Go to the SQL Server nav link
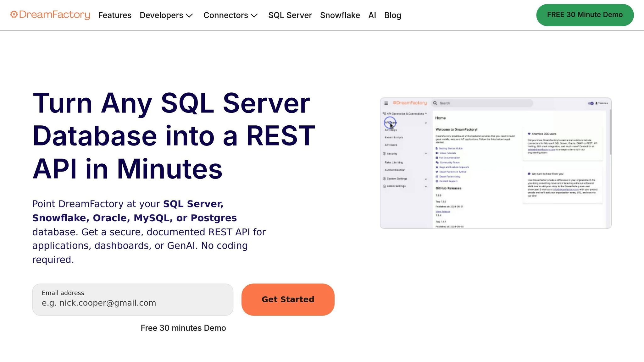644x362 pixels. click(290, 15)
